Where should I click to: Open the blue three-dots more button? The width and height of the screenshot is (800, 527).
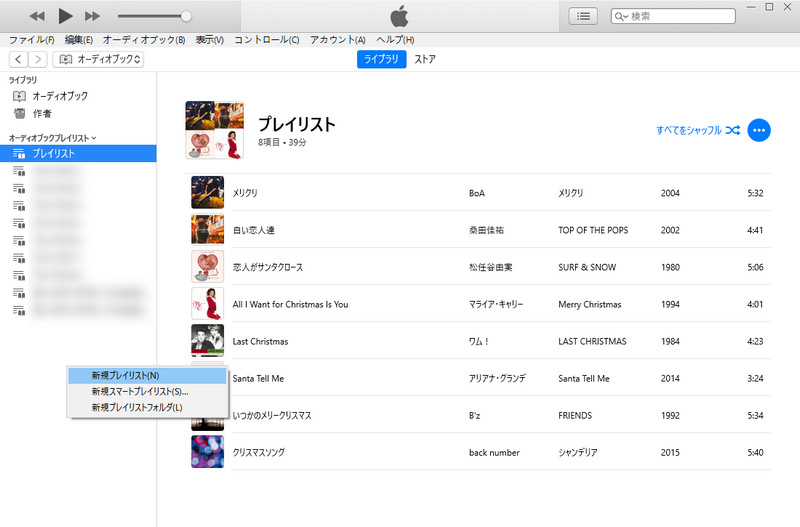point(759,130)
